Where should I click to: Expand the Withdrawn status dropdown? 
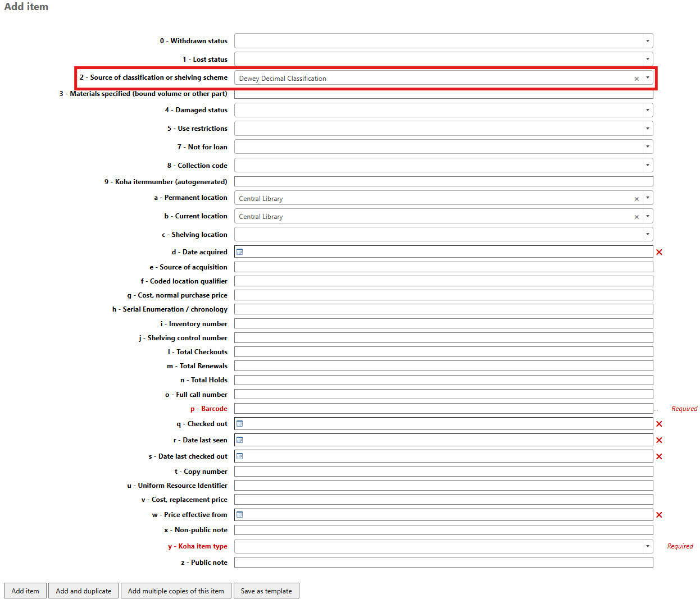click(x=647, y=41)
